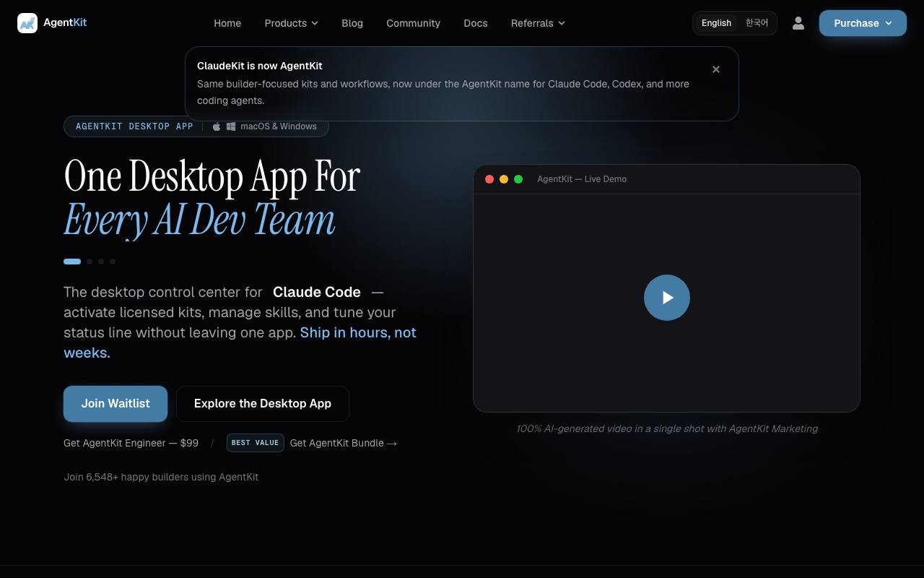Open the Blog page
Viewport: 924px width, 578px height.
point(352,23)
